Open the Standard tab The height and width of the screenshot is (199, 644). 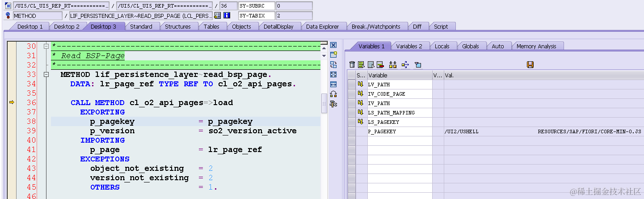141,27
